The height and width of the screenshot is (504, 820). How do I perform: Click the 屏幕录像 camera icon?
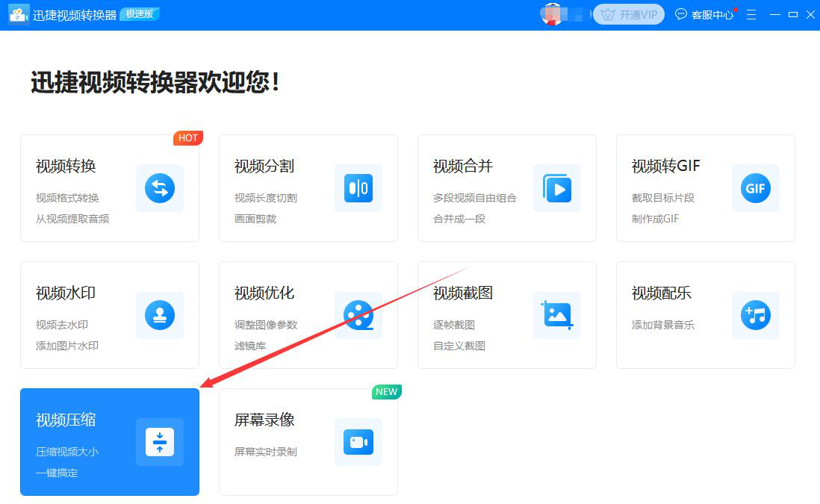click(358, 442)
